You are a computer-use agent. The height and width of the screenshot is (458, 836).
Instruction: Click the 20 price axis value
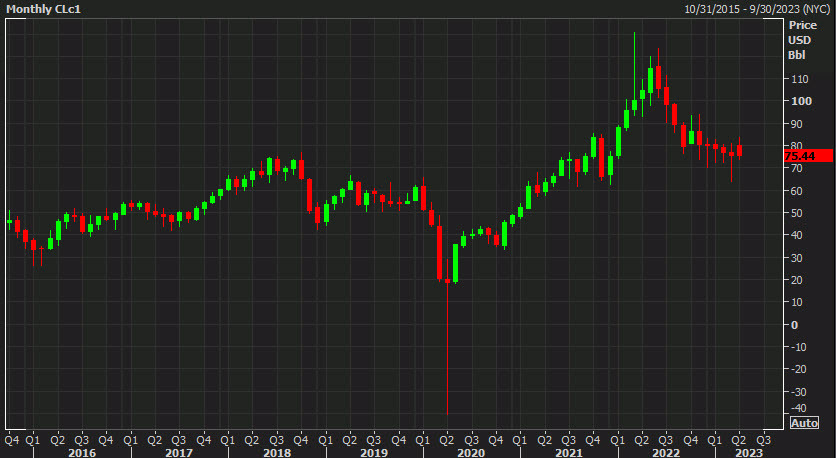point(798,280)
